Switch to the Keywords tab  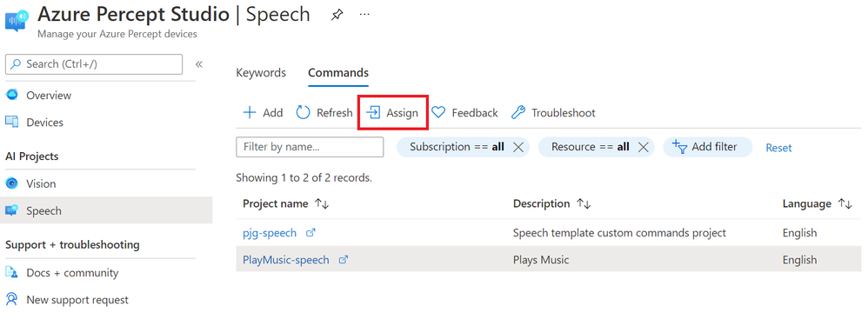pyautogui.click(x=261, y=72)
